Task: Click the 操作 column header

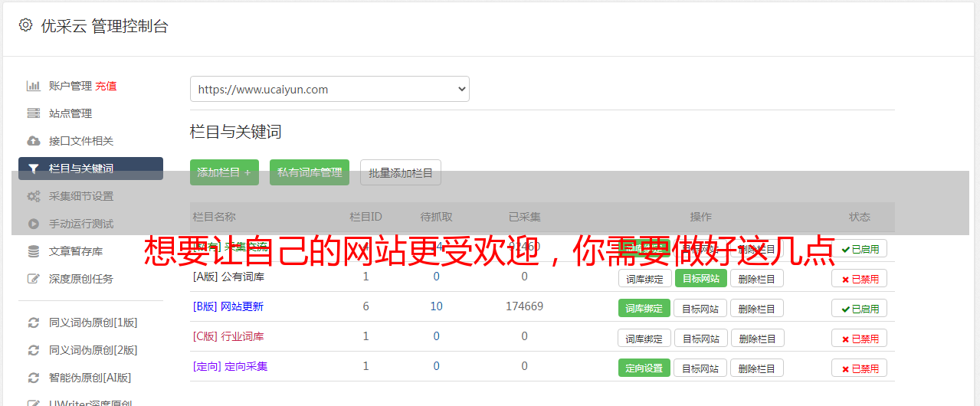Action: (700, 217)
